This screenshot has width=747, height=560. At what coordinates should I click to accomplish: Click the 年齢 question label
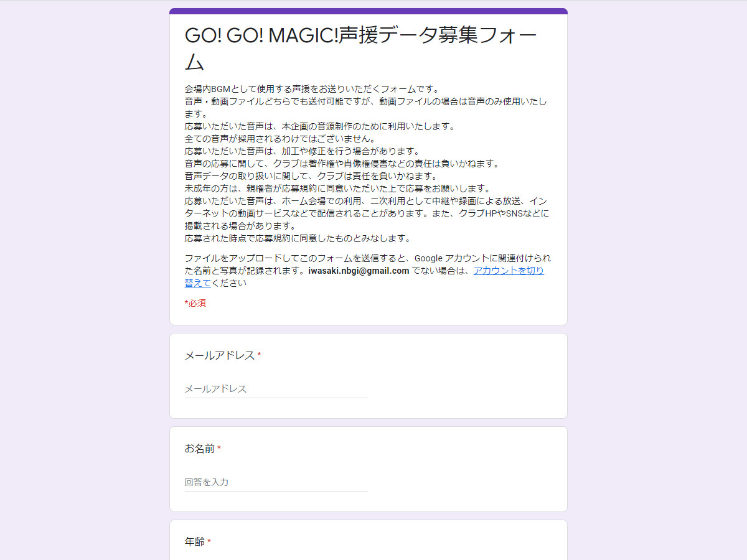pos(195,542)
